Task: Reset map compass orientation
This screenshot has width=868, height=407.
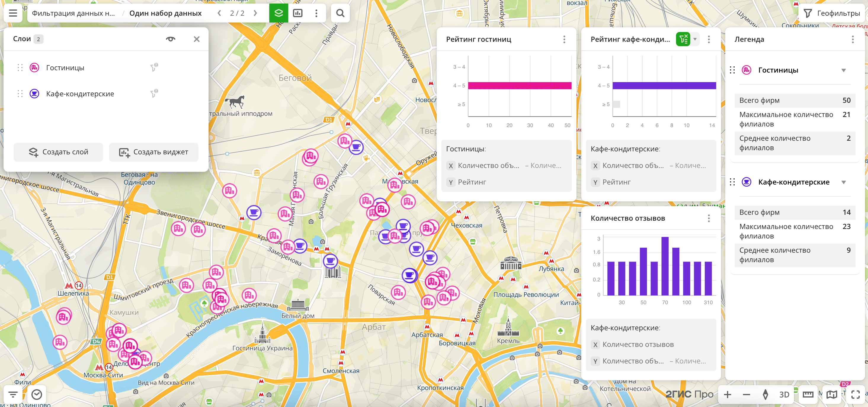Action: (765, 394)
